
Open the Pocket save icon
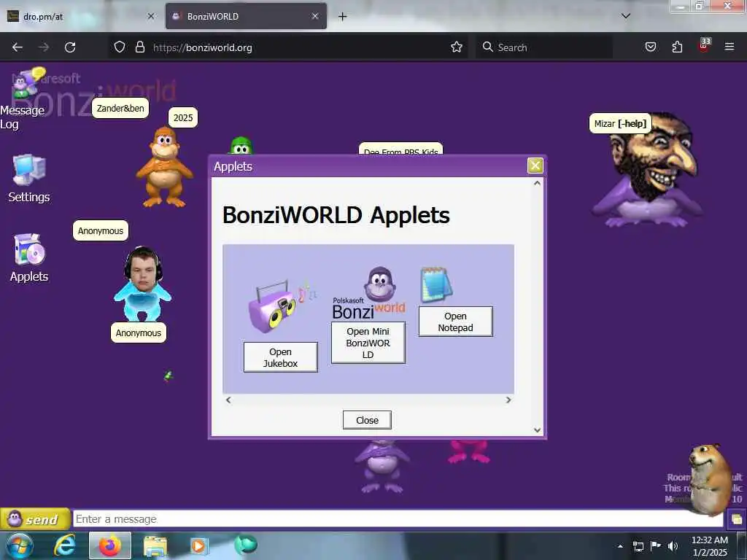650,47
